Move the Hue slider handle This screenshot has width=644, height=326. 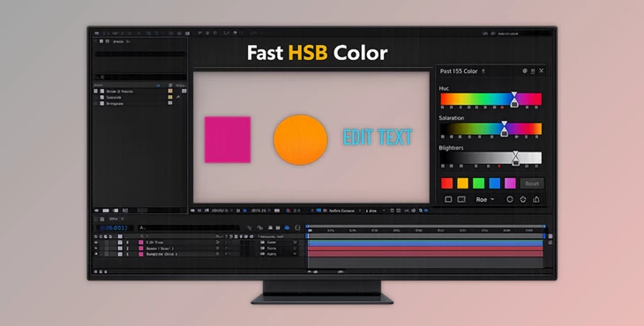[513, 100]
